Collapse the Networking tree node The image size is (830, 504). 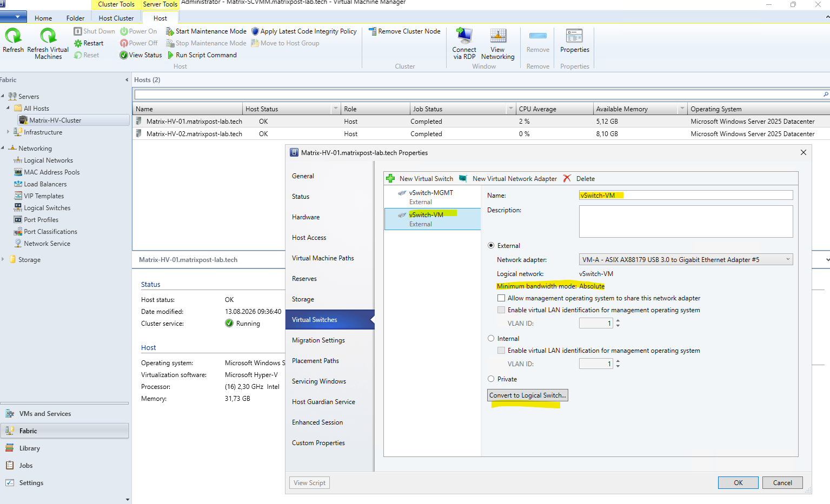coord(3,148)
